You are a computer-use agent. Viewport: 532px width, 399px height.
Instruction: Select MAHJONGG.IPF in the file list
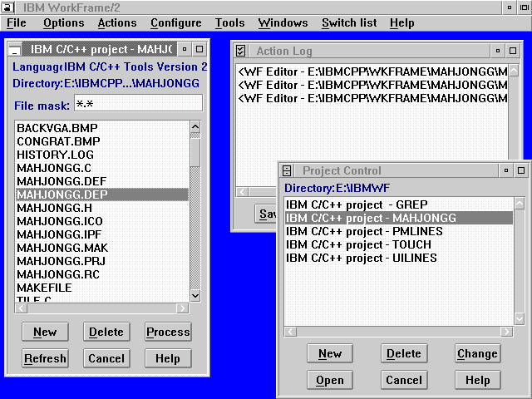102,234
